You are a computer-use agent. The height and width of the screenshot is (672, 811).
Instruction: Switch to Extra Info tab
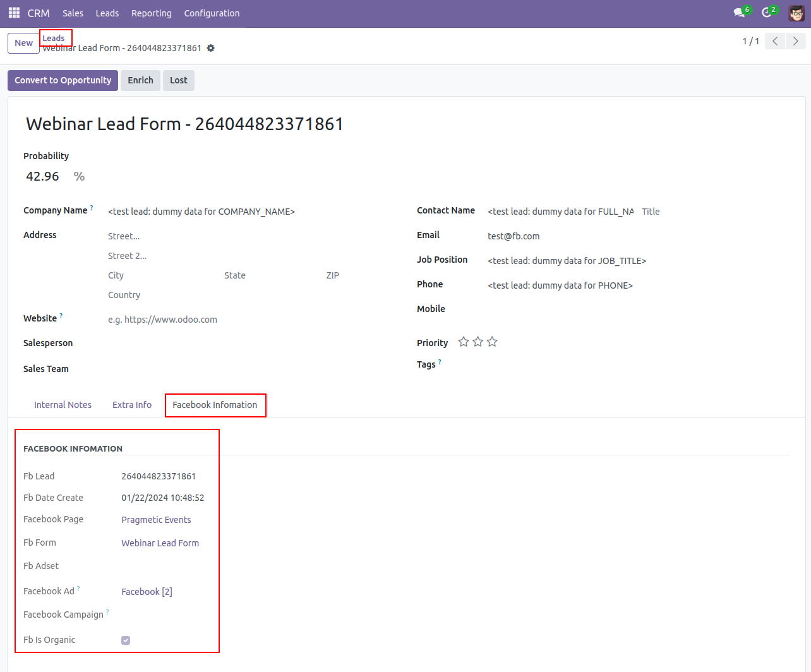coord(132,405)
